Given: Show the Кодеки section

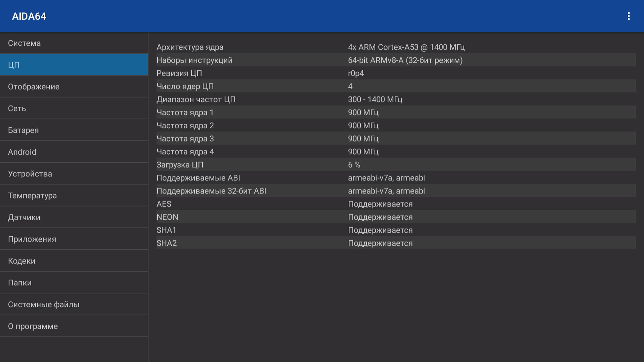Looking at the screenshot, I should [x=74, y=261].
